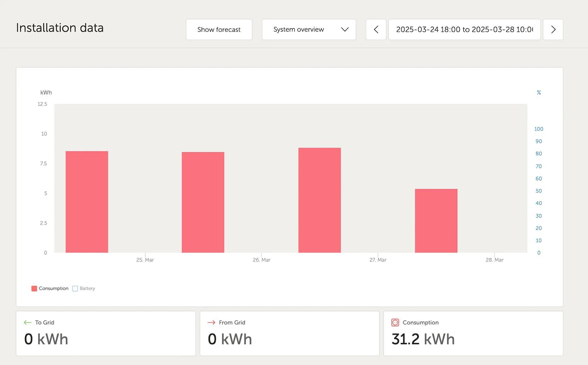Viewport: 588px width, 365px height.
Task: Expand the dropdown using chevron arrow
Action: (x=345, y=29)
